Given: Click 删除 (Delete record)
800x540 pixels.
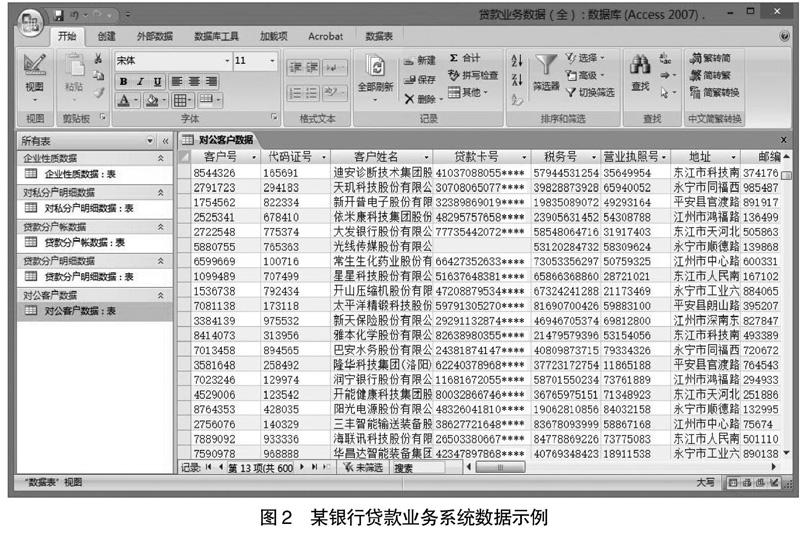Looking at the screenshot, I should (x=421, y=99).
